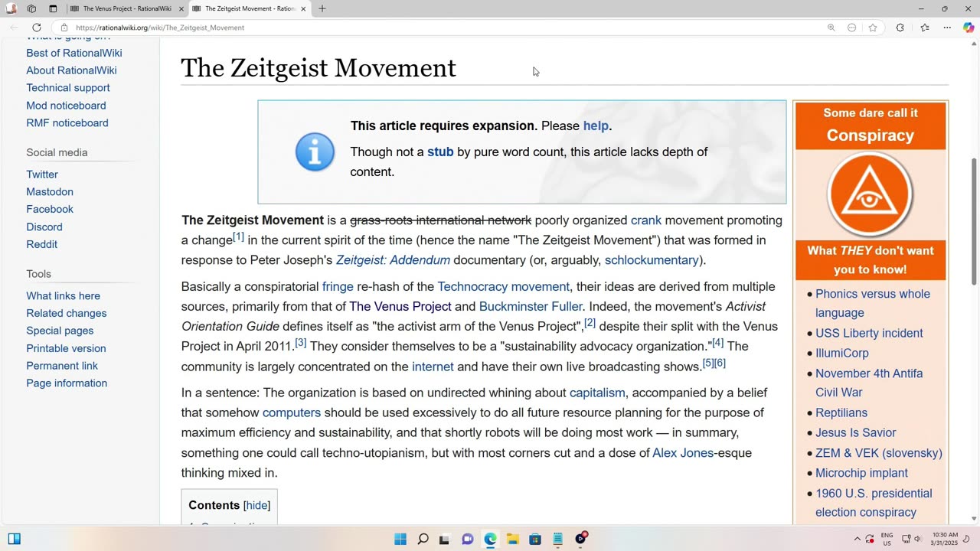The height and width of the screenshot is (551, 980).
Task: Open Printable version link
Action: tap(66, 348)
